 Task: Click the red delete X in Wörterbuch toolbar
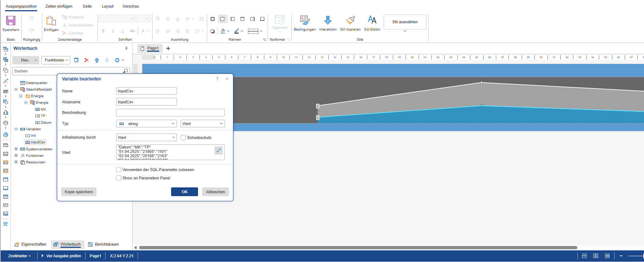87,60
